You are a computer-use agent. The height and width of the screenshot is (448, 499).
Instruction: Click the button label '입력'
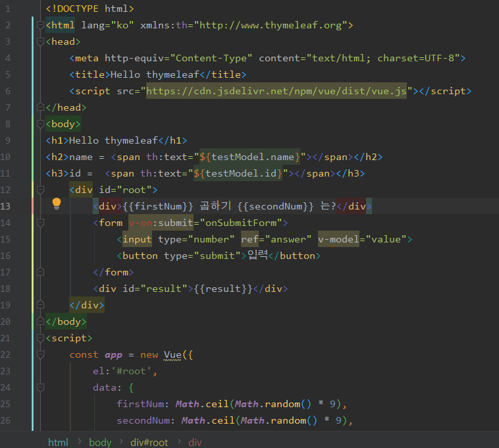point(258,255)
